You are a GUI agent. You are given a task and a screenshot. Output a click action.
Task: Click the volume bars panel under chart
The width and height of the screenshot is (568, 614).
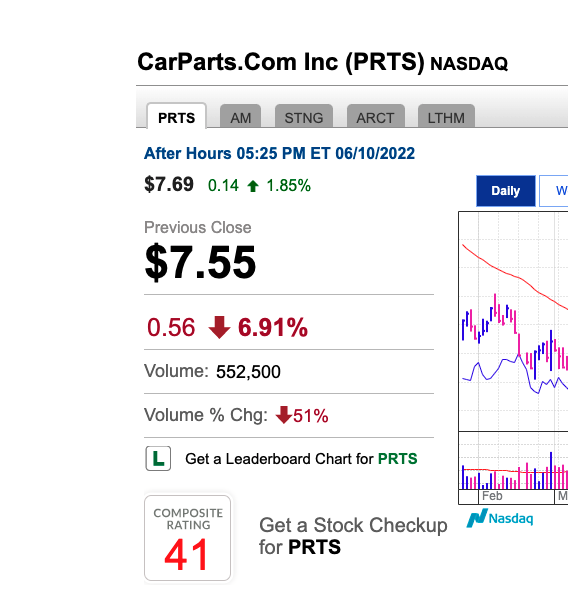click(x=513, y=460)
